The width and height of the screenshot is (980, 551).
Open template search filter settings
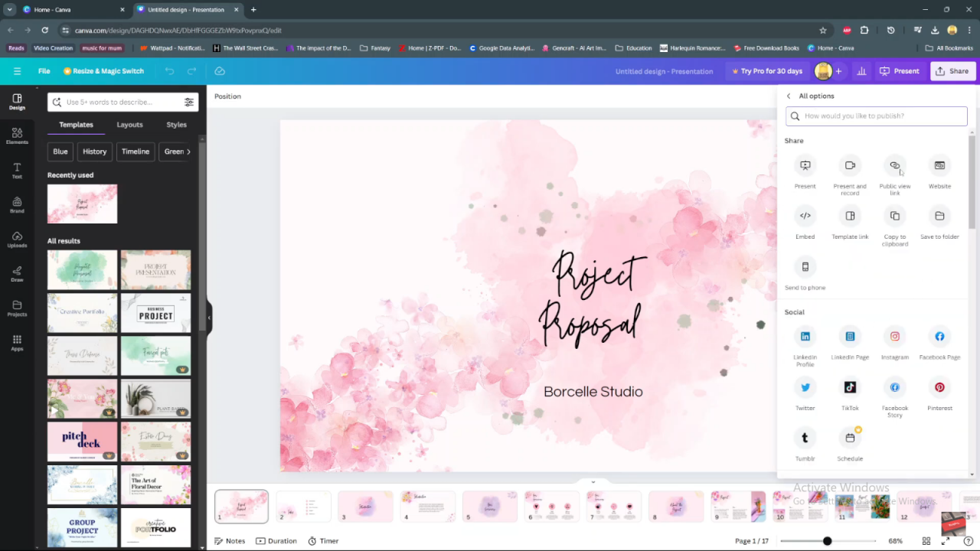[188, 102]
